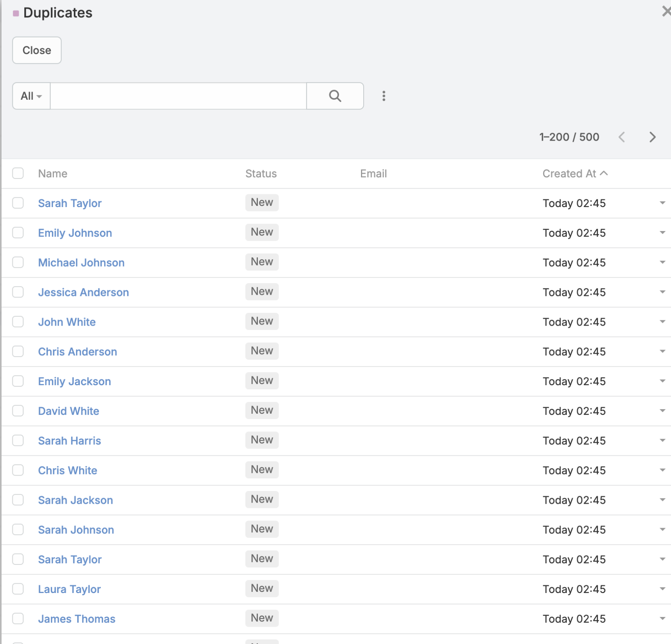Image resolution: width=671 pixels, height=644 pixels.
Task: Open row dropdown for Sarah Jackson
Action: coord(662,500)
